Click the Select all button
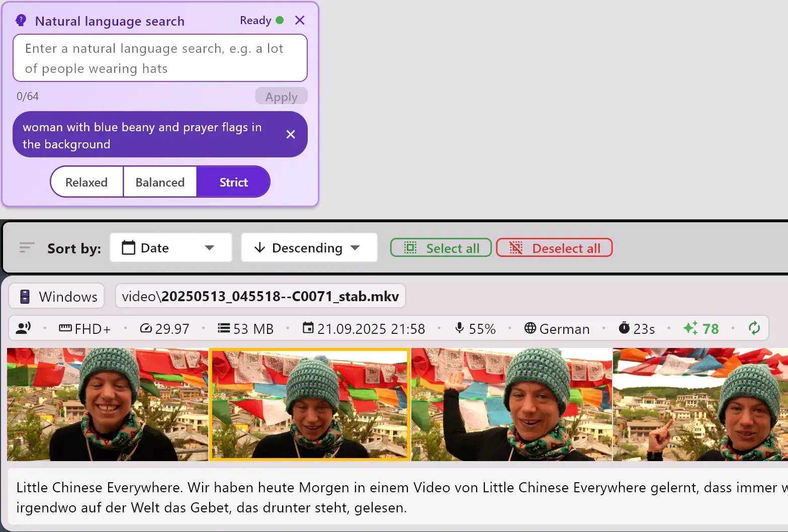 441,247
